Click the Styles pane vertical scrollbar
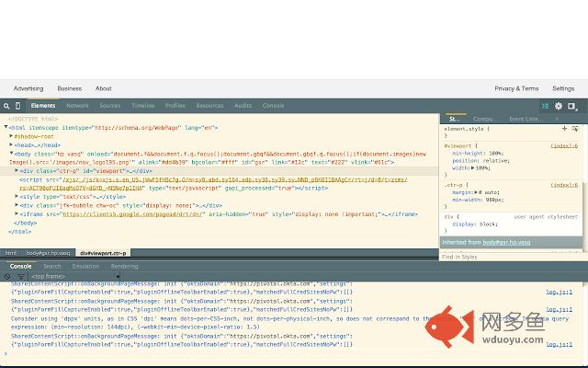 click(x=585, y=188)
